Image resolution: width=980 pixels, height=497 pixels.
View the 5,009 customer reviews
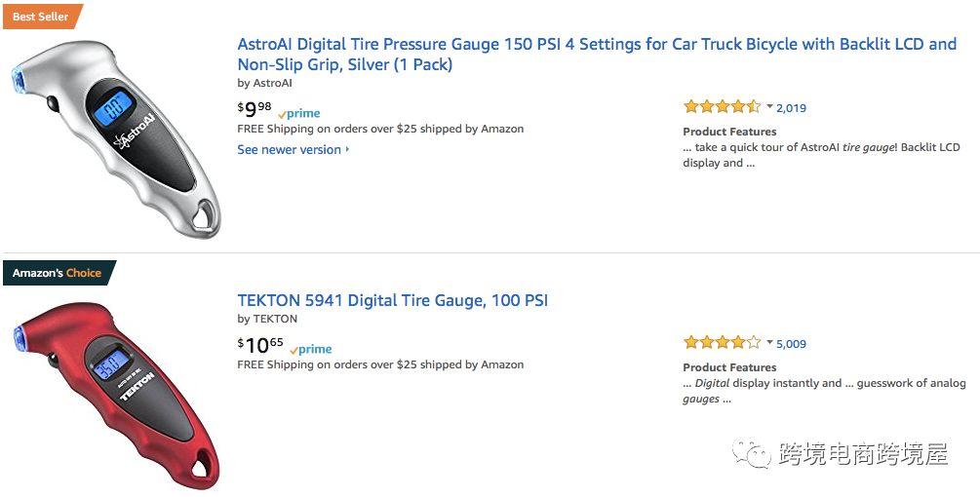(791, 344)
